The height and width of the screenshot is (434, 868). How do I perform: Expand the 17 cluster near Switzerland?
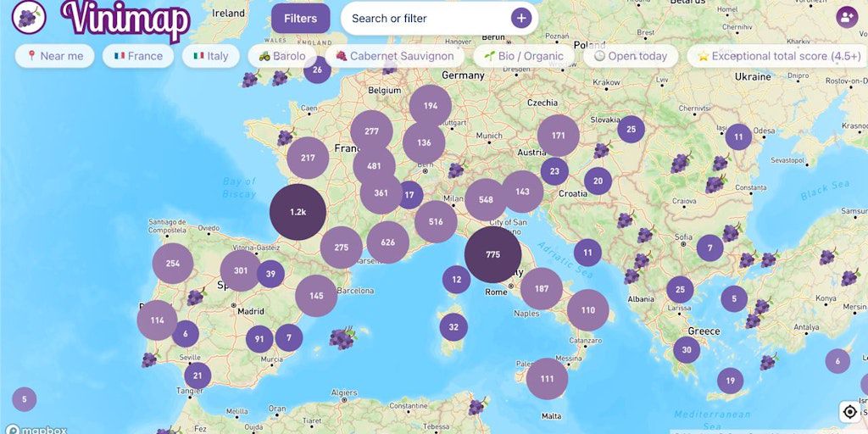coord(409,195)
